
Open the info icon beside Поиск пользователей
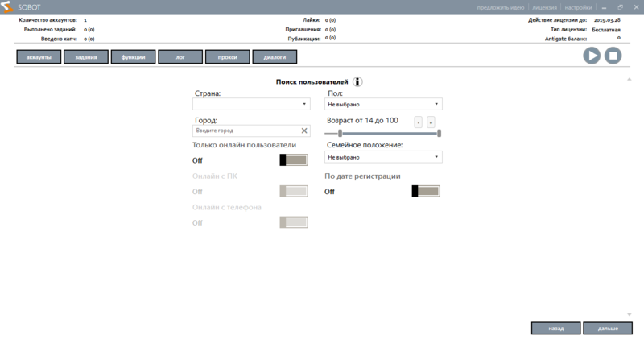[x=358, y=82]
